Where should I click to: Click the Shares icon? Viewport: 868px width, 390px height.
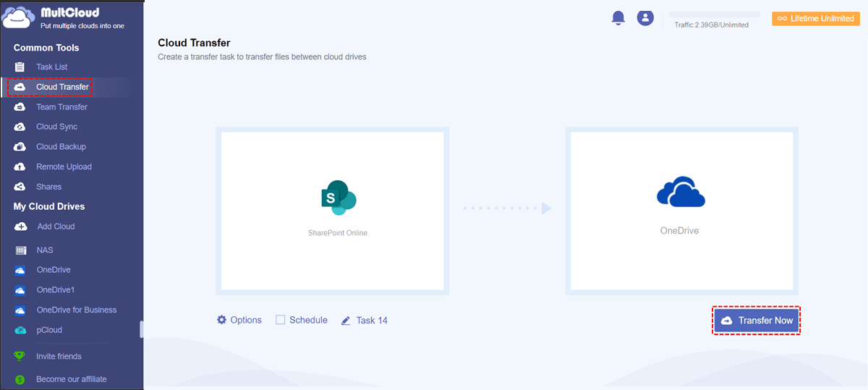point(20,187)
